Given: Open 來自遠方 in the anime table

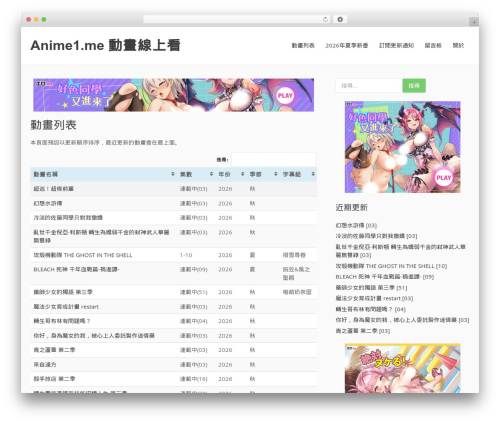Looking at the screenshot, I should point(45,365).
